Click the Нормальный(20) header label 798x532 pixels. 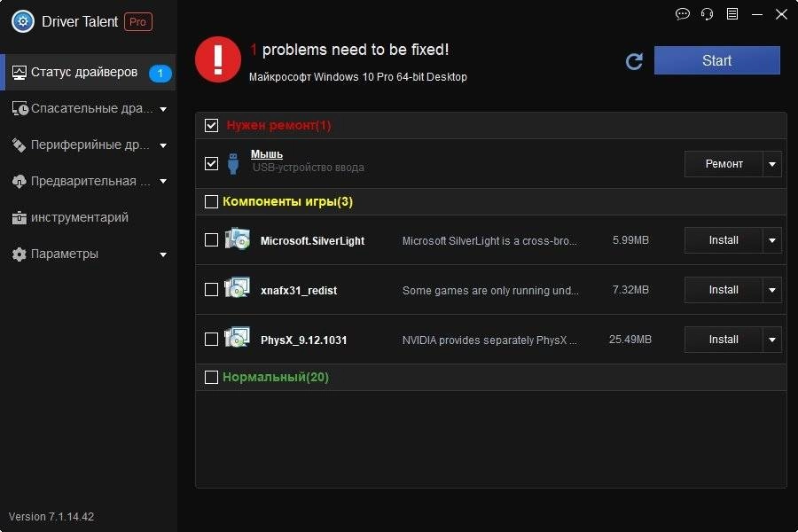(276, 377)
